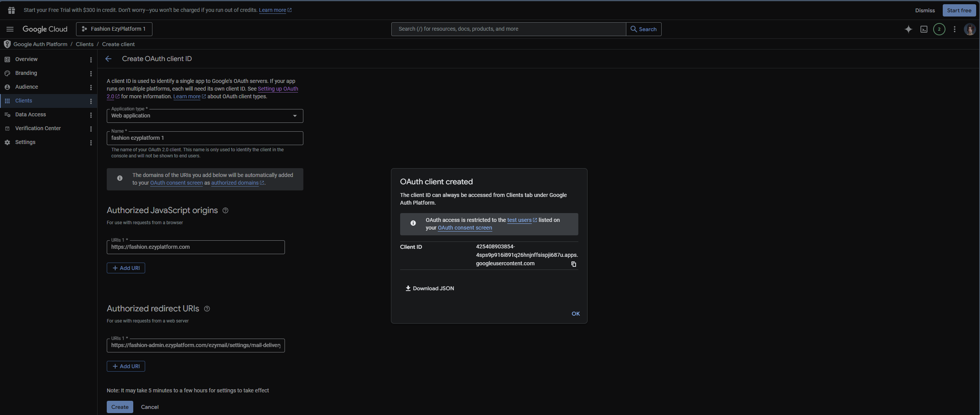Dismiss the free trial banner

pos(925,10)
